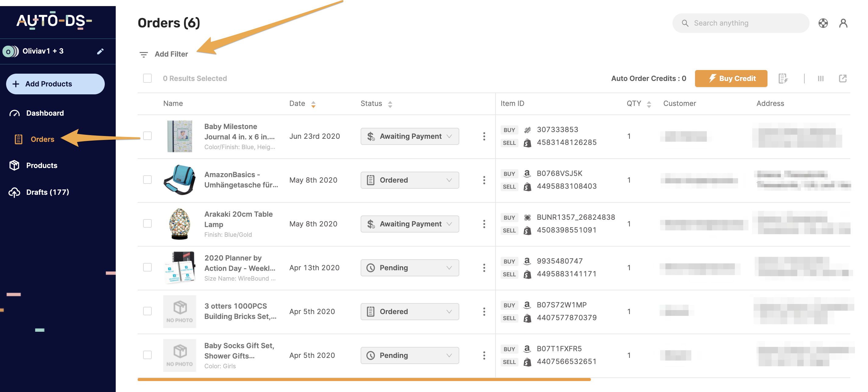Click the Drafts sidebar icon
Screen dimensions: 868x392
click(x=15, y=192)
